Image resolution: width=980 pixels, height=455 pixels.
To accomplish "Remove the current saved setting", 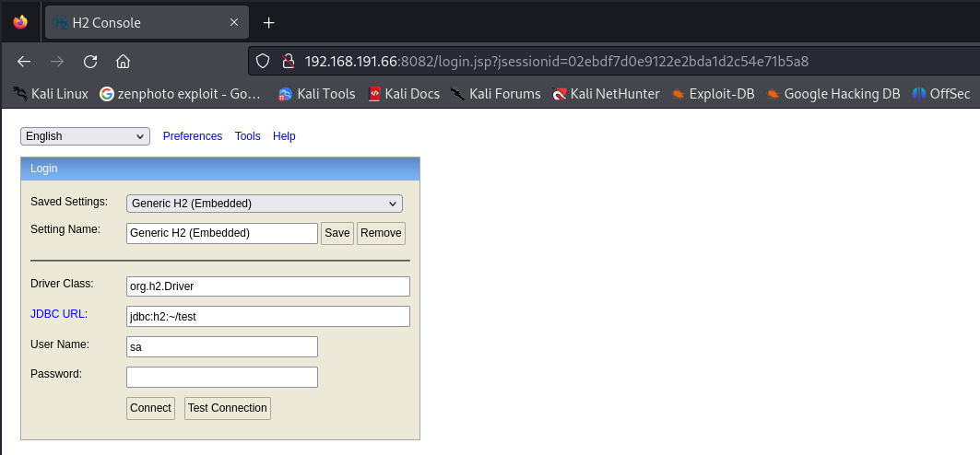I will (x=381, y=233).
